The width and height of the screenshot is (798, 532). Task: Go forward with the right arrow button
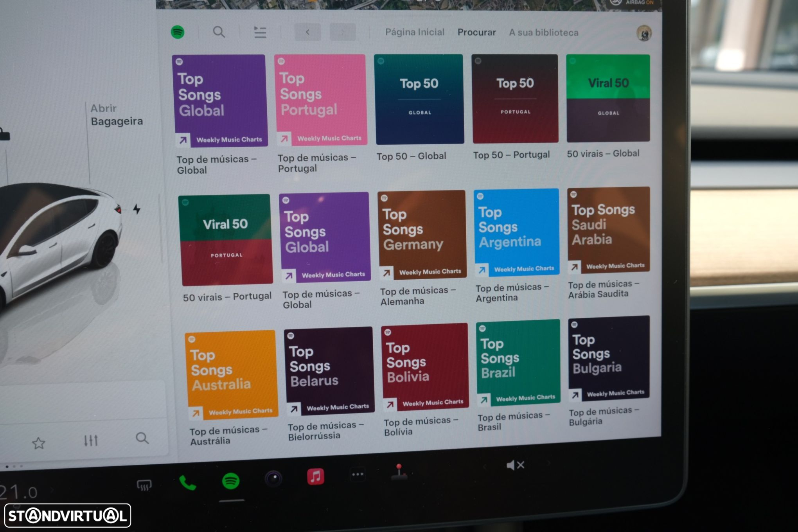[x=343, y=32]
